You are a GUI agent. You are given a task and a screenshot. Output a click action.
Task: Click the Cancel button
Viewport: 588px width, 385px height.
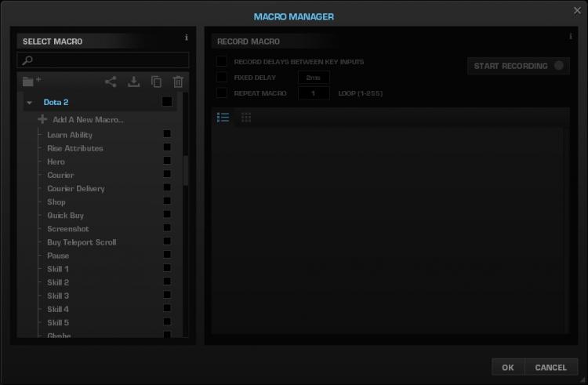(x=551, y=368)
